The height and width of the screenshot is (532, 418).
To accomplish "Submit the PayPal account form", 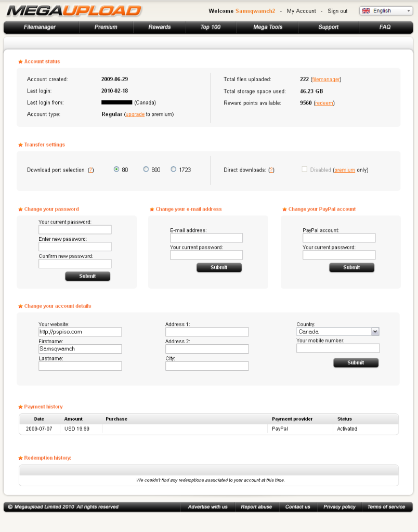I will [351, 267].
